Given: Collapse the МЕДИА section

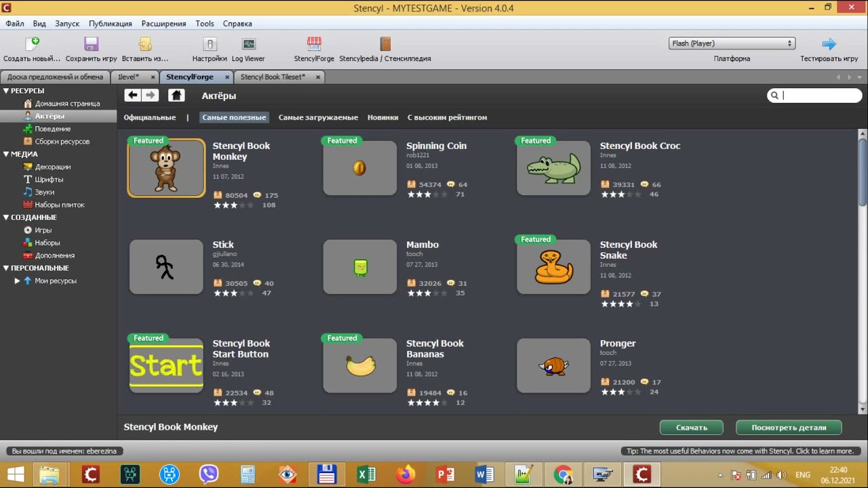Looking at the screenshot, I should click(6, 154).
